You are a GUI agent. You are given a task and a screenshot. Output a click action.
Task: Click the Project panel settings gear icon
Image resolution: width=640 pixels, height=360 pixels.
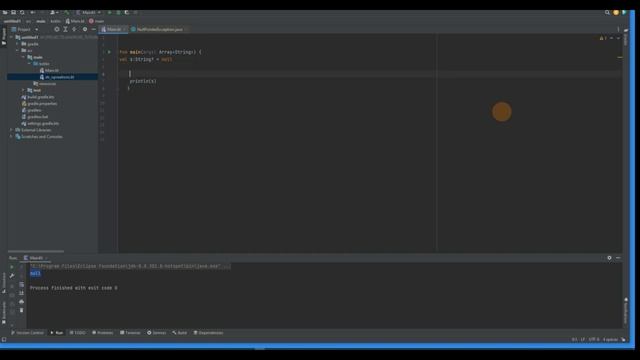85,29
